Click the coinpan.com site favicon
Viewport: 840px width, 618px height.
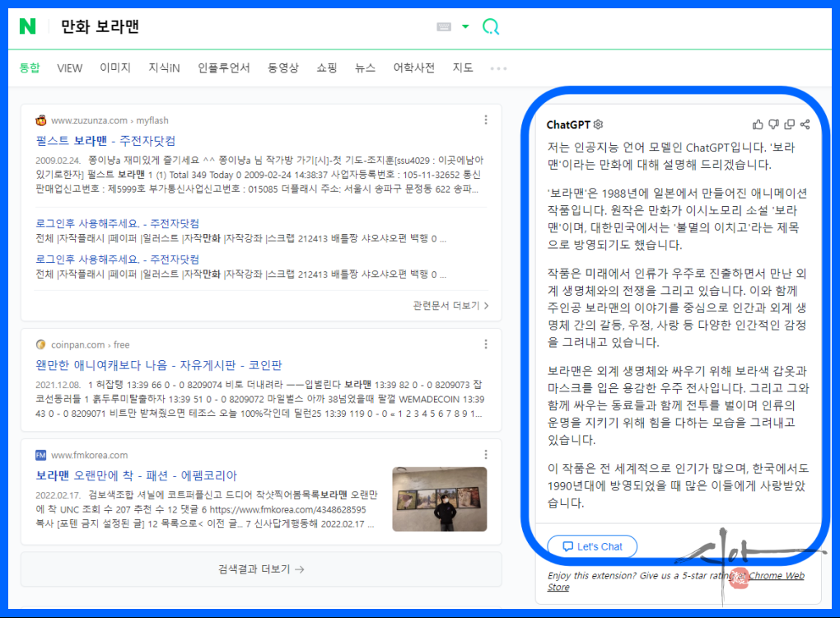point(40,344)
